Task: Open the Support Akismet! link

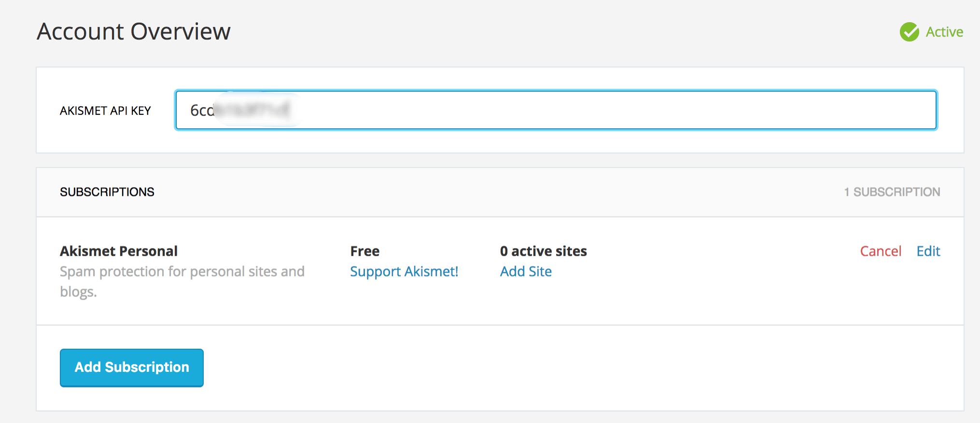Action: click(404, 272)
